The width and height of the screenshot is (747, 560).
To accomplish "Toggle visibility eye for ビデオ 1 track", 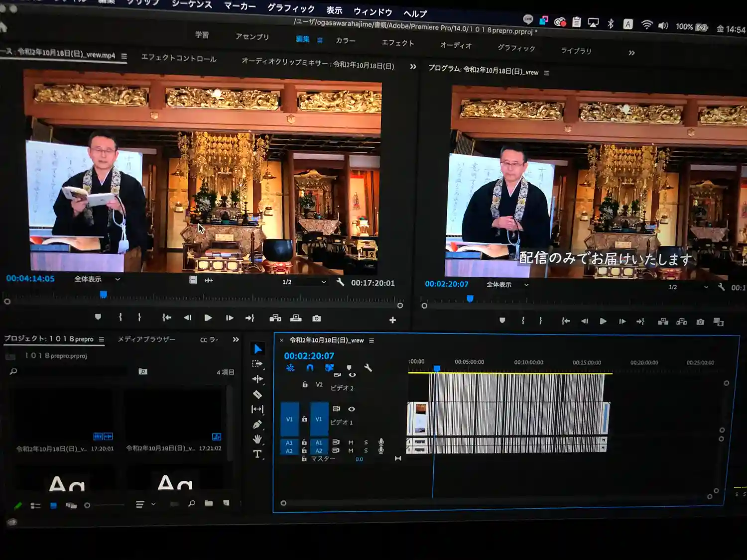I will 352,409.
